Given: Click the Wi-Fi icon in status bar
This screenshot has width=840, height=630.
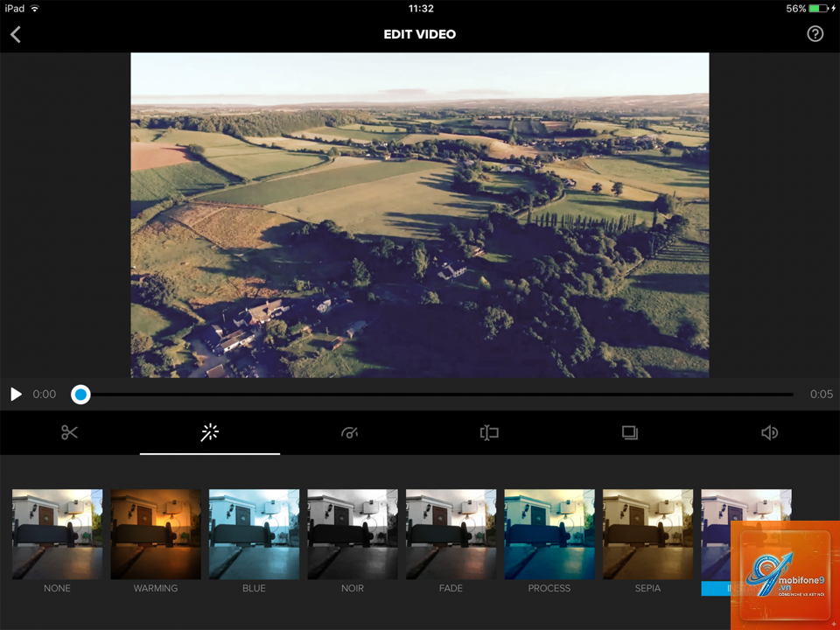Looking at the screenshot, I should [35, 9].
